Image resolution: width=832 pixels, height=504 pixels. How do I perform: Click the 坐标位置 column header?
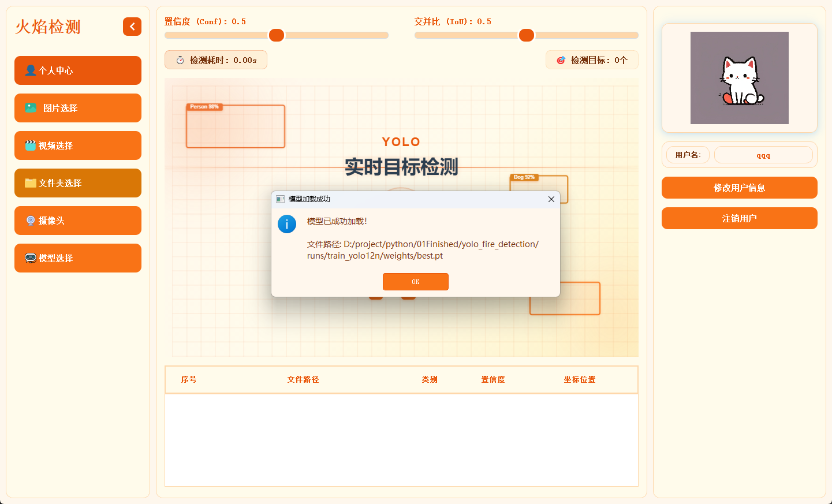[580, 379]
